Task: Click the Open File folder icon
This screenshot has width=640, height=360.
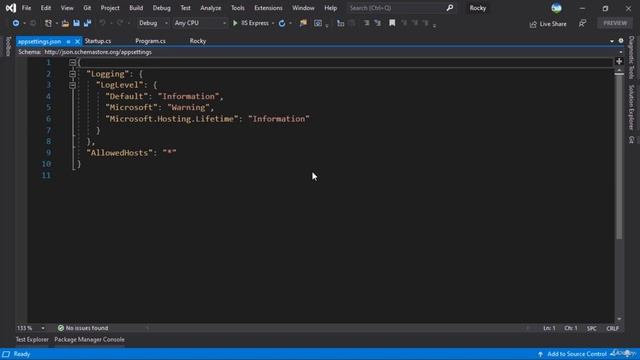Action: 65,23
